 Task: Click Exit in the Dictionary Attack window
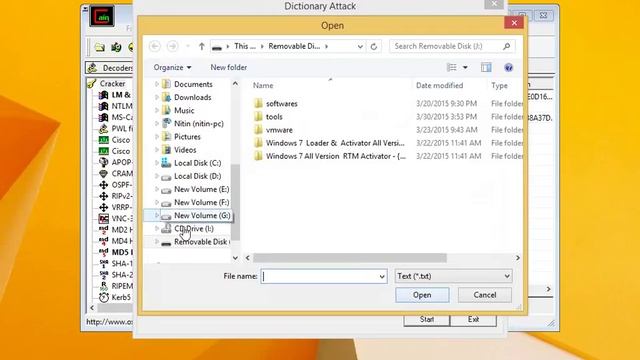coord(473,320)
